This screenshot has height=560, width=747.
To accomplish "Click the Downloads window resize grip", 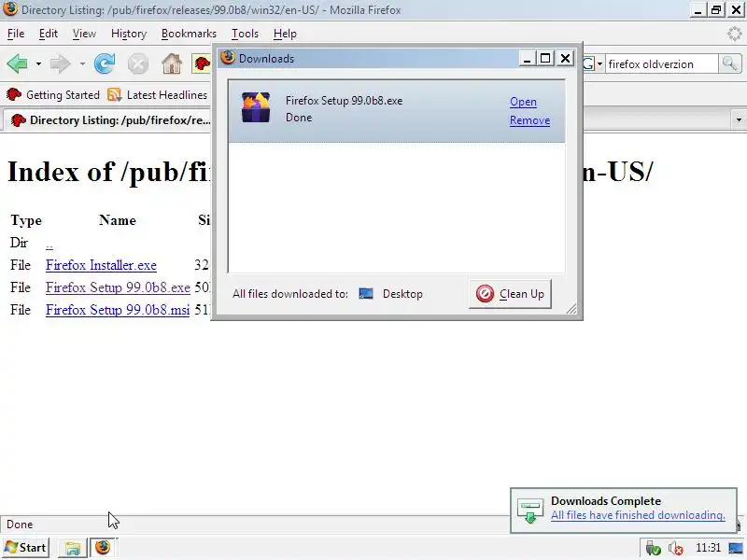I will click(571, 309).
